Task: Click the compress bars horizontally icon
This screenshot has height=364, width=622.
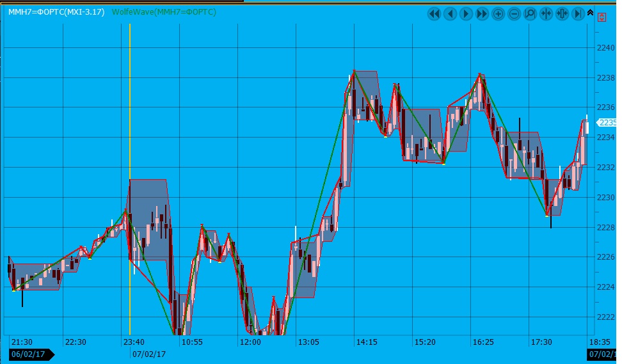Action: coord(546,13)
